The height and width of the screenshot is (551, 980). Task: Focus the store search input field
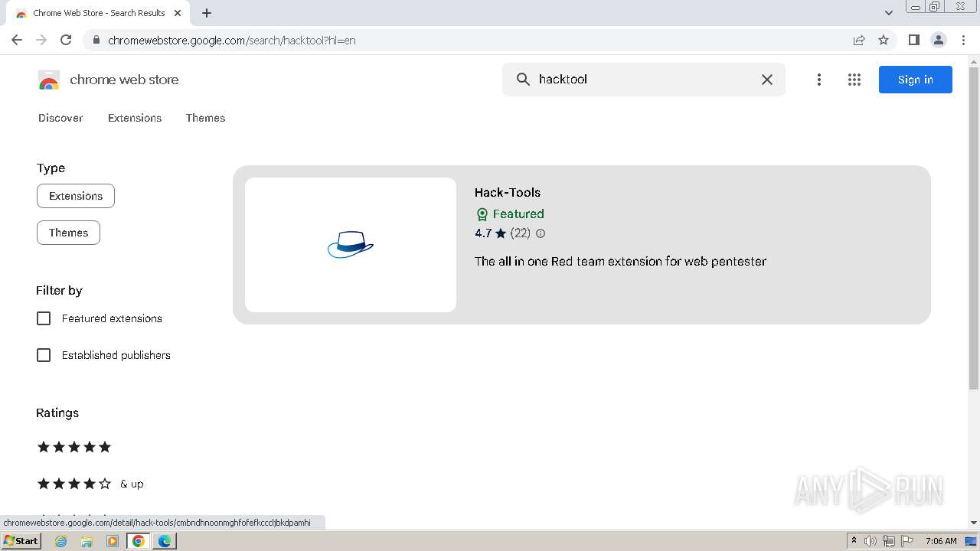point(643,79)
